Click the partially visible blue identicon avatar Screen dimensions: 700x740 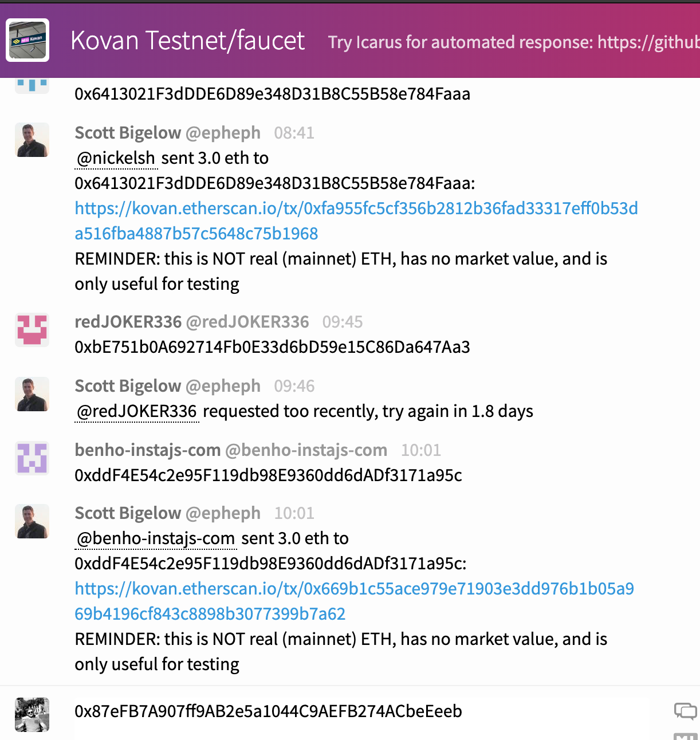coord(32,86)
